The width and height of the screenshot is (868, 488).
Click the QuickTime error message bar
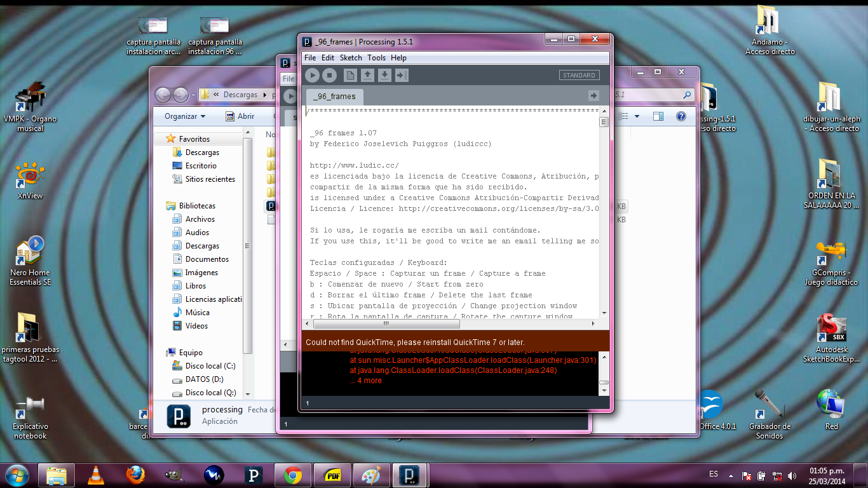454,342
